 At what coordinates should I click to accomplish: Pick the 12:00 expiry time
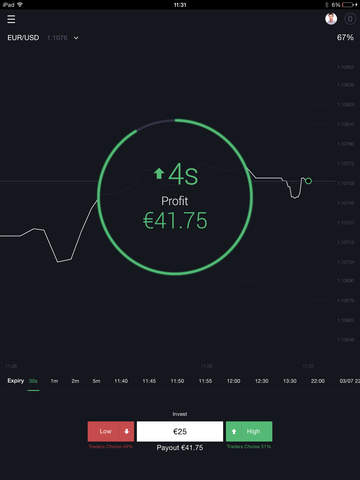(x=233, y=381)
